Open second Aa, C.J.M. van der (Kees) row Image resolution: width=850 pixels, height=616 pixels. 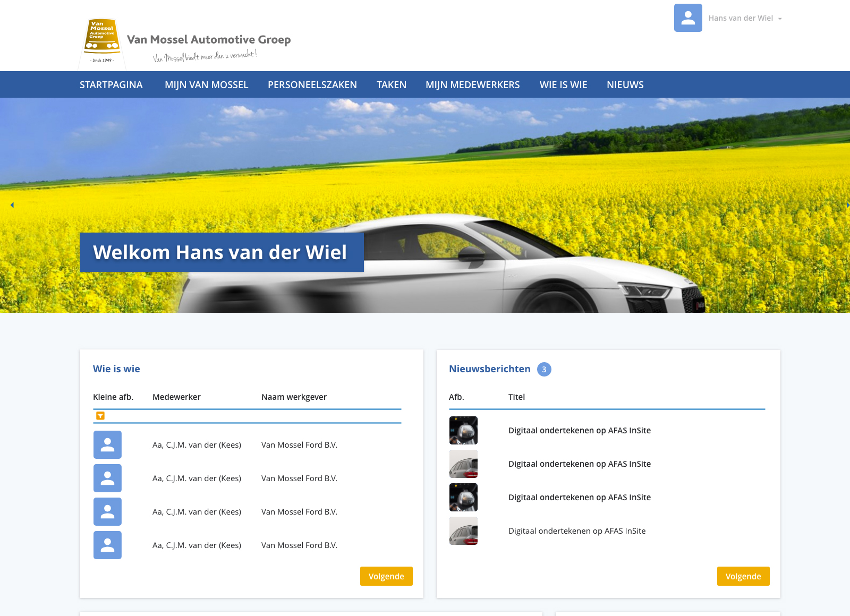pos(197,478)
